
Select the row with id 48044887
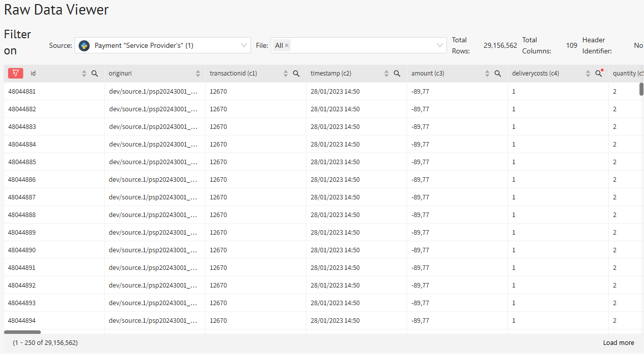coord(22,197)
